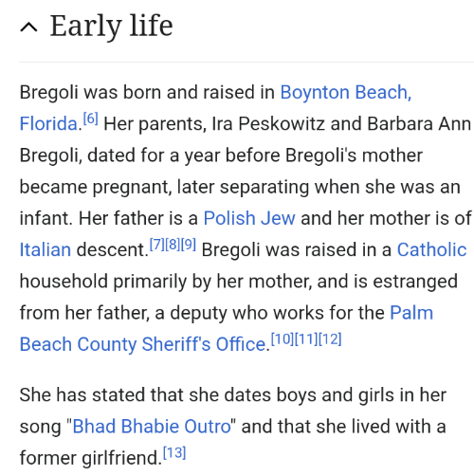Click the Palm link text at line end
The width and height of the screenshot is (474, 476).
coord(411,313)
